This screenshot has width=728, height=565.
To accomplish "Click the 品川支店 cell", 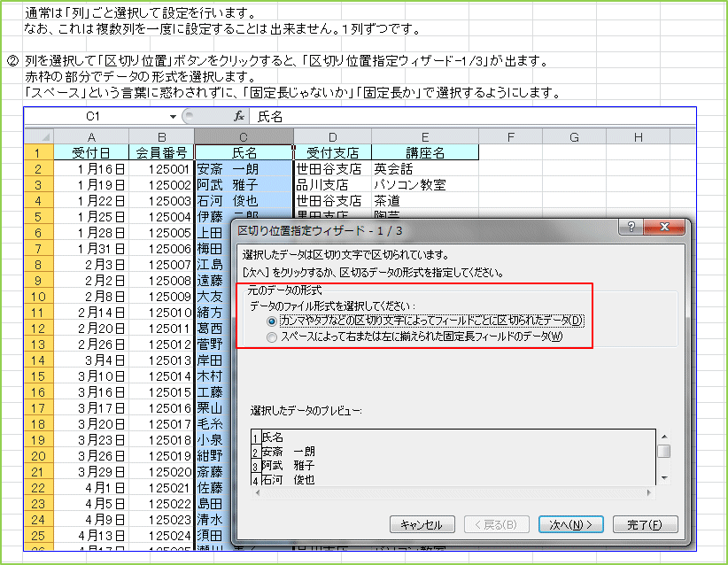I will [x=332, y=184].
